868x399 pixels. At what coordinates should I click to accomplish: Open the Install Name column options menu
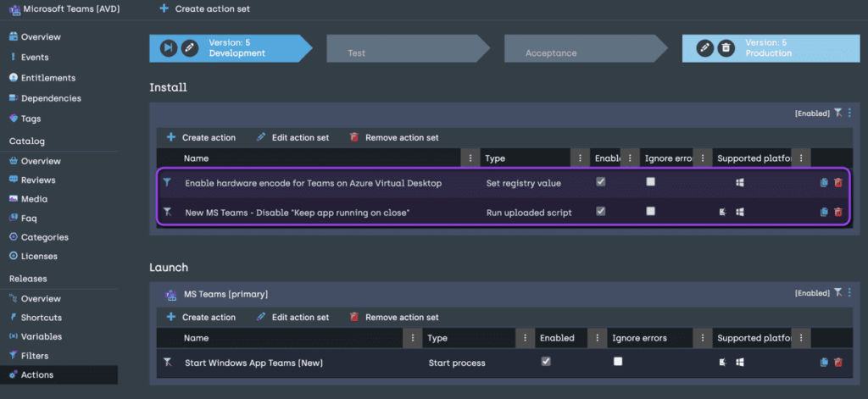(x=470, y=158)
